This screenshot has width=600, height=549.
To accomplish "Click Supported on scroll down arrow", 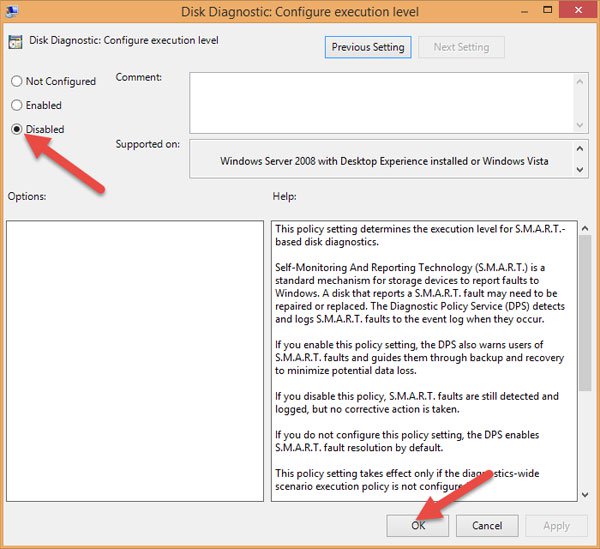I will pyautogui.click(x=580, y=169).
